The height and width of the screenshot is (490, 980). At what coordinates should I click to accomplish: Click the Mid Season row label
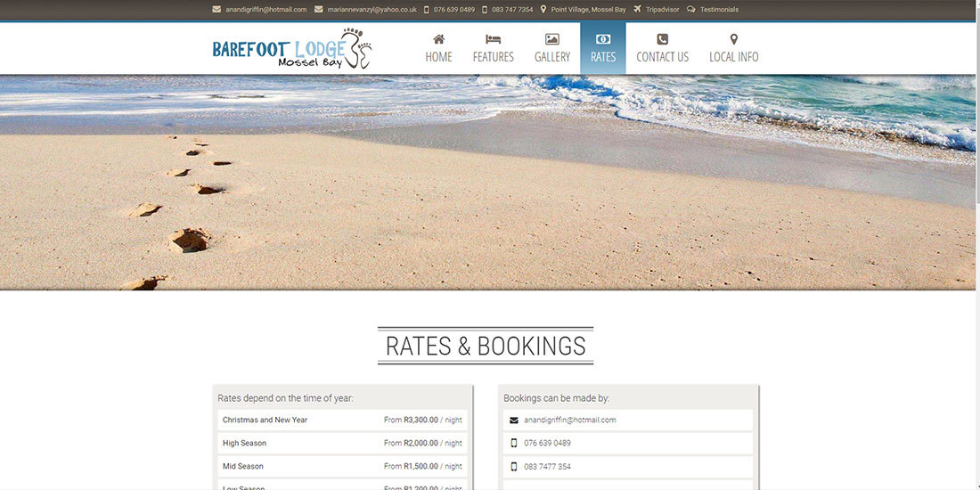point(243,466)
